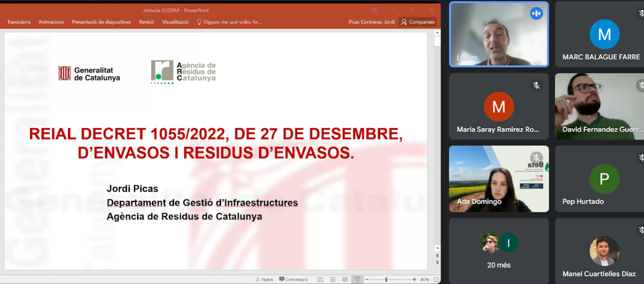The height and width of the screenshot is (284, 644).
Task: Open the Revisió ribbon tab
Action: pos(146,22)
